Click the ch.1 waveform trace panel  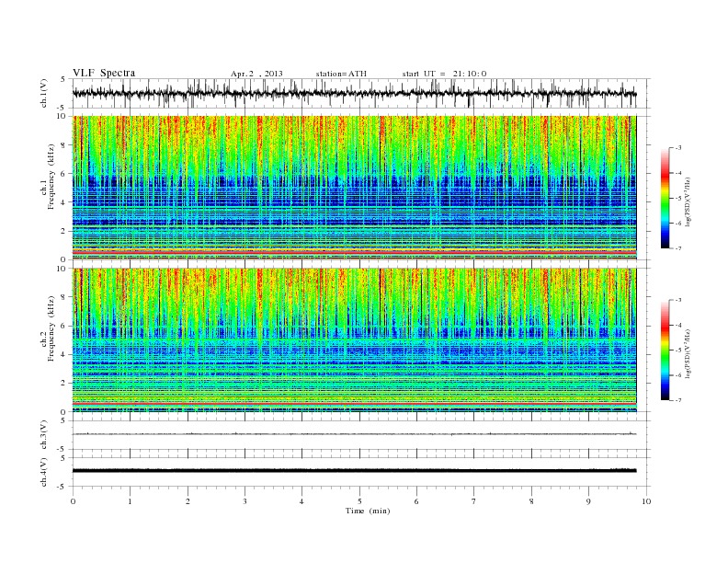[361, 93]
